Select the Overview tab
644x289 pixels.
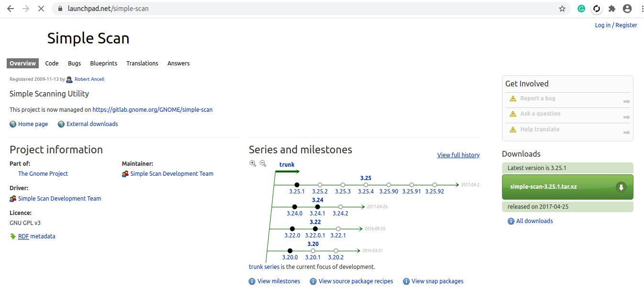tap(23, 63)
